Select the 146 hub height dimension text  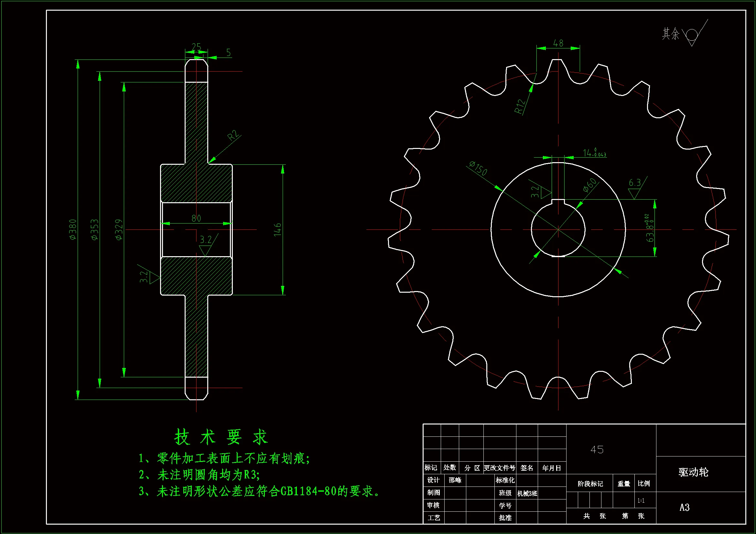(x=277, y=229)
